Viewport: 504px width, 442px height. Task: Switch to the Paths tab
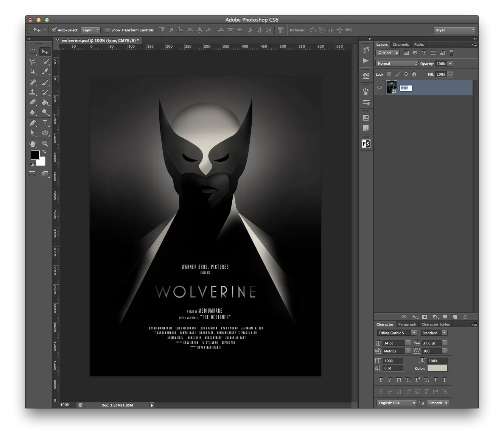[419, 45]
